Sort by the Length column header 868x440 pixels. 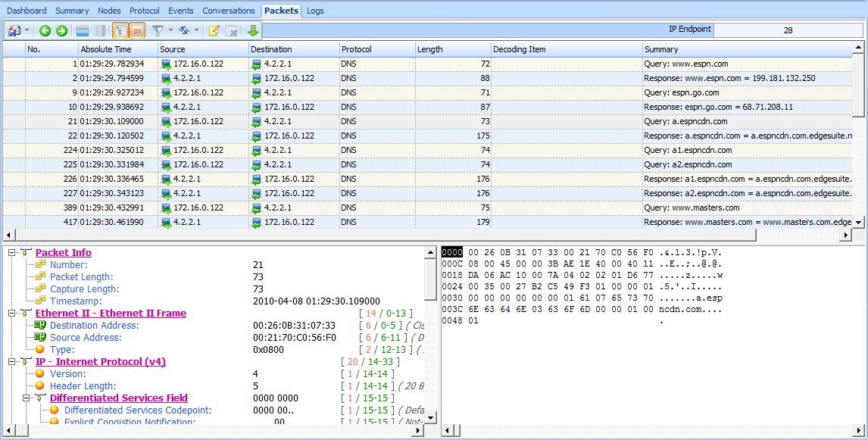[453, 49]
